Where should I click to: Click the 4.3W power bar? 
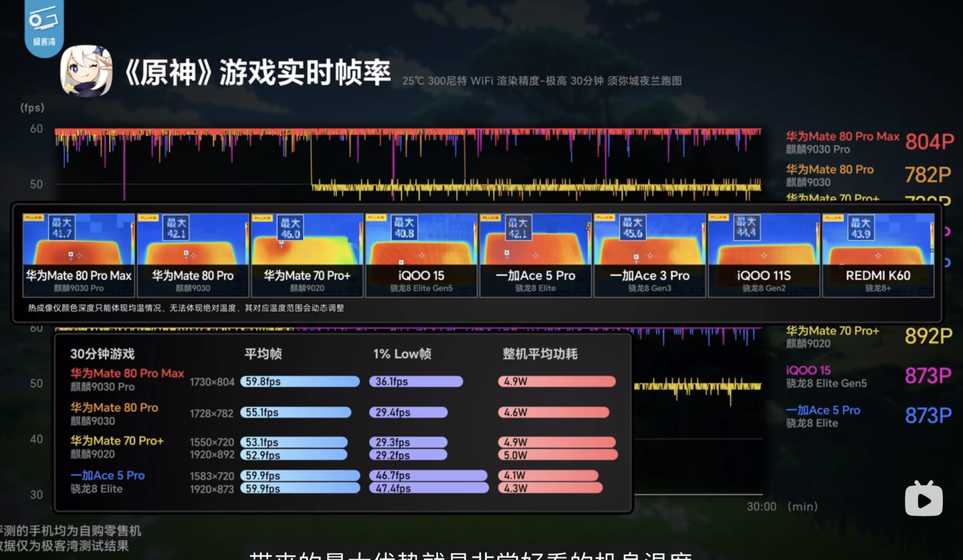(550, 488)
